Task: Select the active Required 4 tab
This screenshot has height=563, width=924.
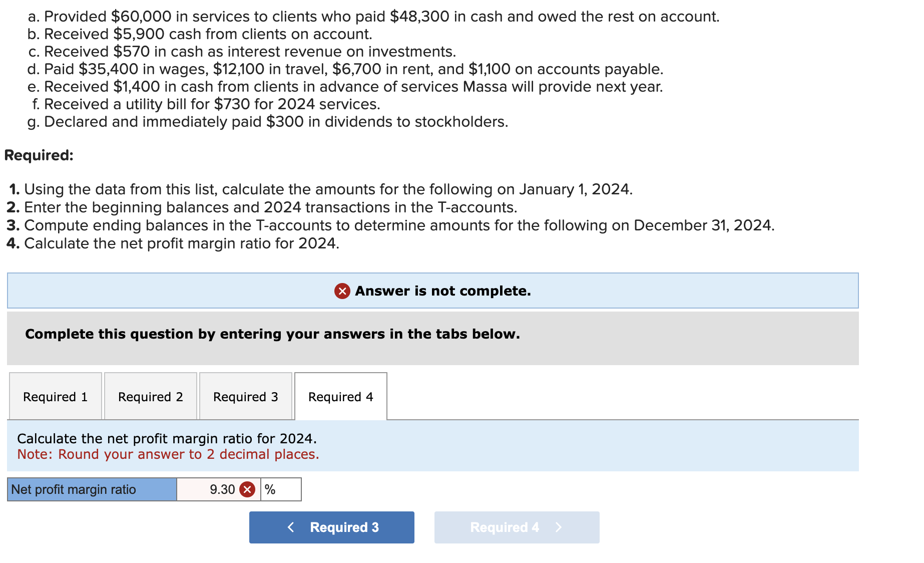Action: click(x=340, y=396)
